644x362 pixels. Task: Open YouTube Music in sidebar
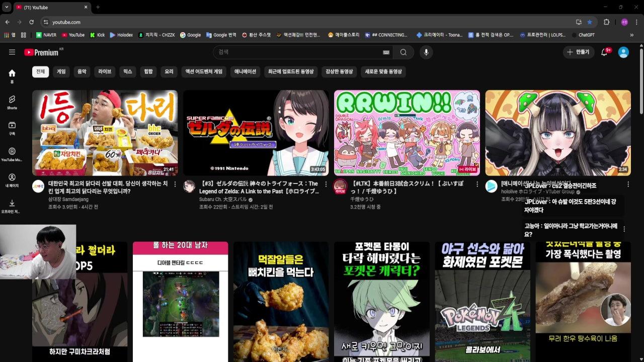click(x=12, y=154)
